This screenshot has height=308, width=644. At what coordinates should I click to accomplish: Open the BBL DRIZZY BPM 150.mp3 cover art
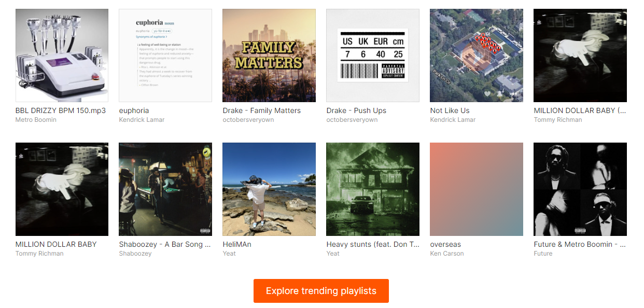62,55
